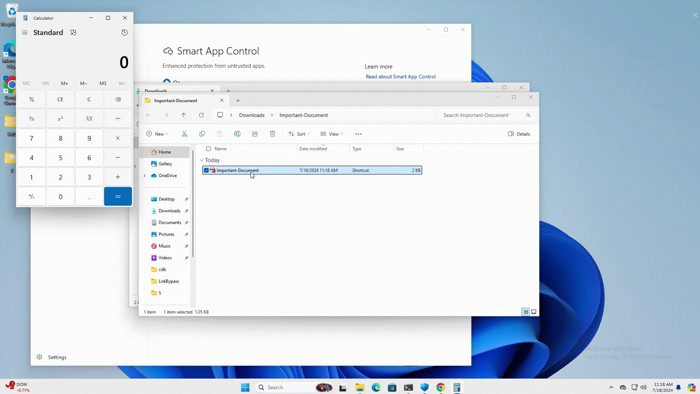
Task: Click the plus/minus sign key in Calculator
Action: (32, 196)
